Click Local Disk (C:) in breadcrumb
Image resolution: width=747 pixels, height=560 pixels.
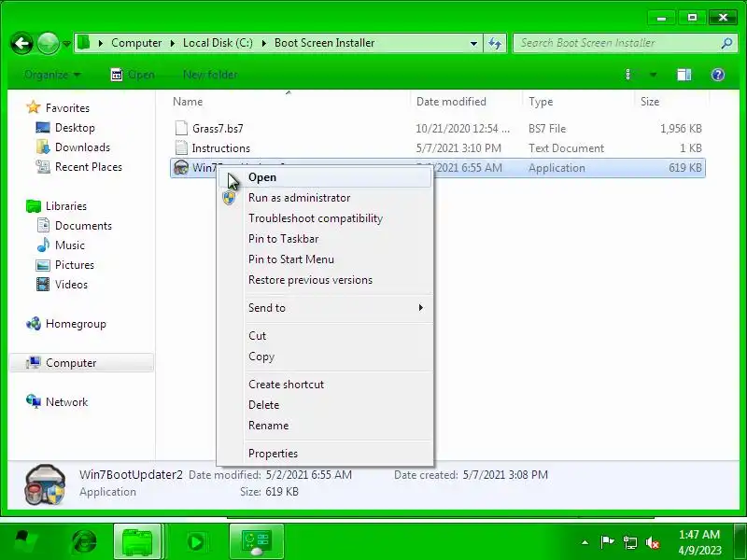pos(218,43)
